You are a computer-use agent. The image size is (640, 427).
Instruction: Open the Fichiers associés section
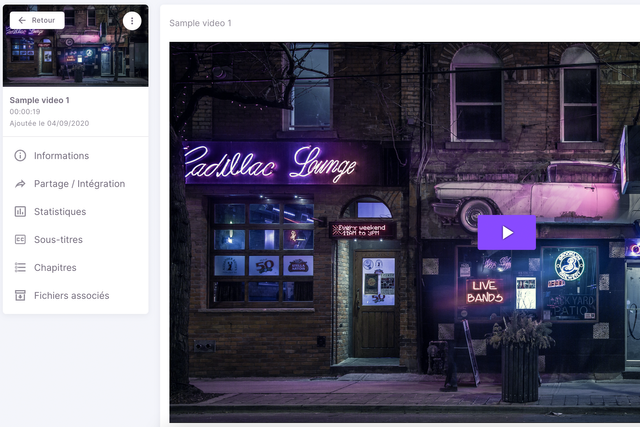tap(76, 296)
